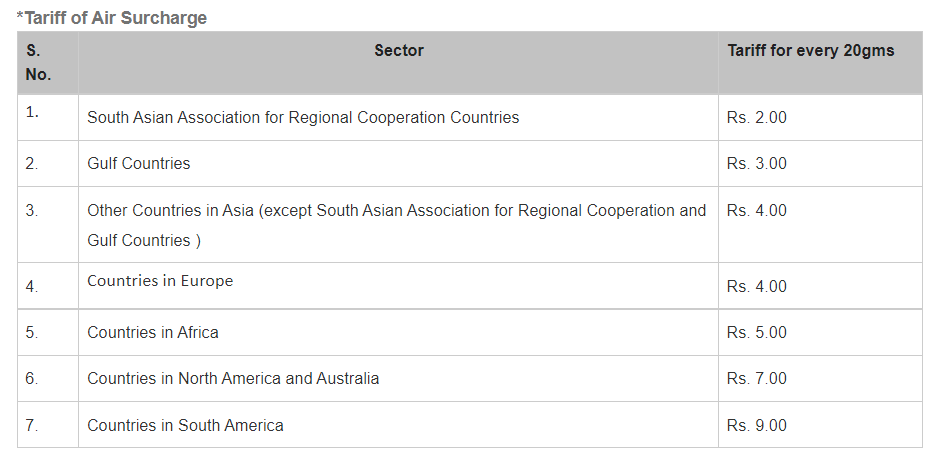Click the Tariff of Air Surcharge heading
The image size is (940, 462).
112,18
